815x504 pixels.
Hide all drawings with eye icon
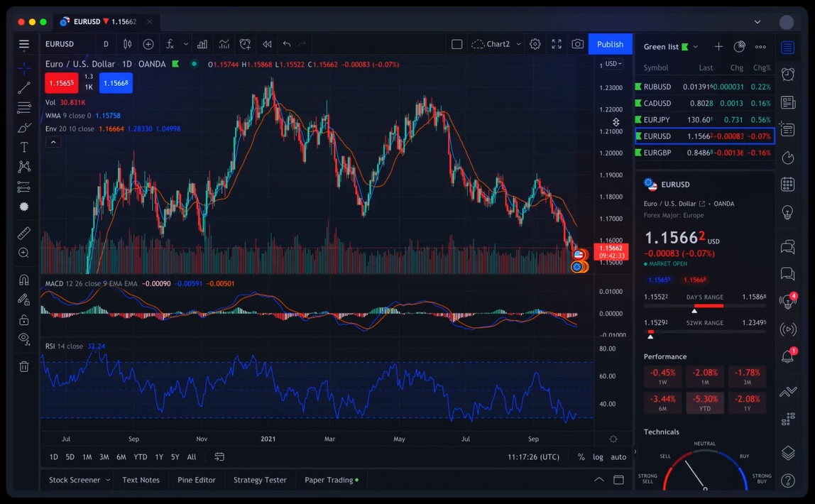tap(24, 339)
